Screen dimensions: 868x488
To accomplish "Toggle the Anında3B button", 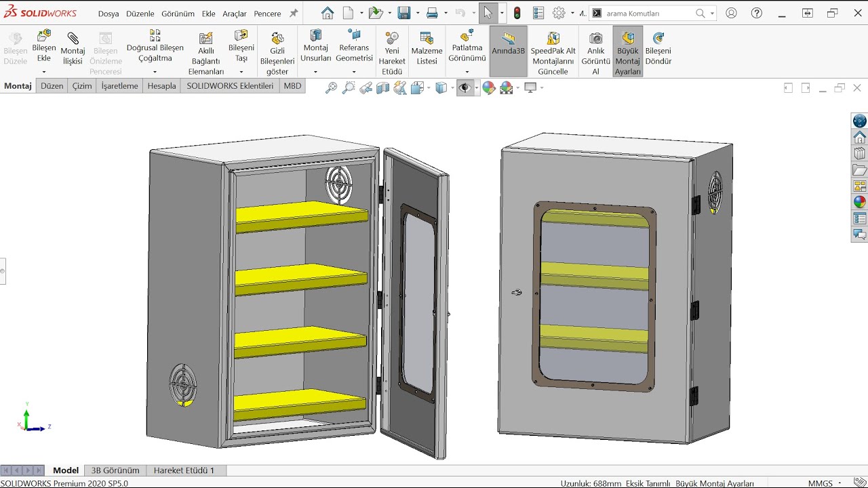I will click(508, 52).
